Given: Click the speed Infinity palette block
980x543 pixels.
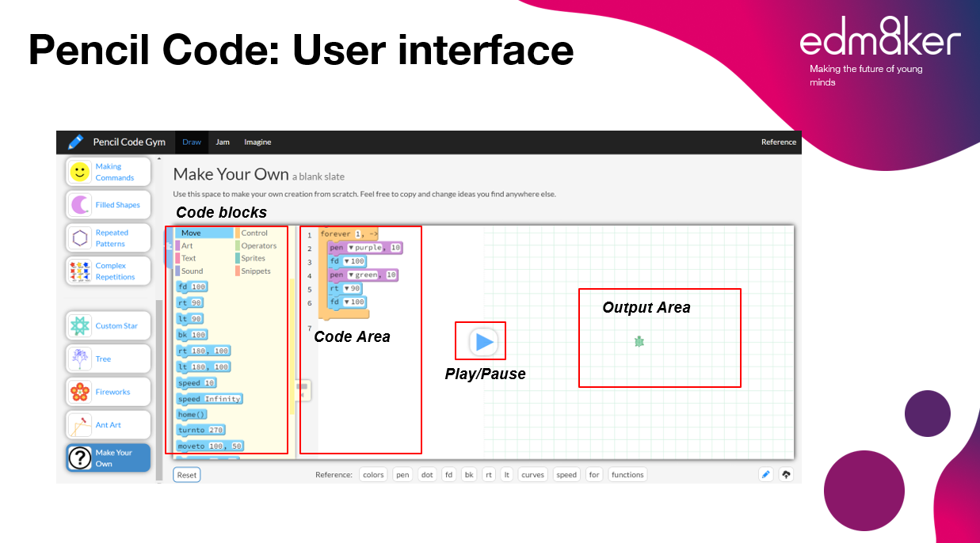Looking at the screenshot, I should point(209,399).
